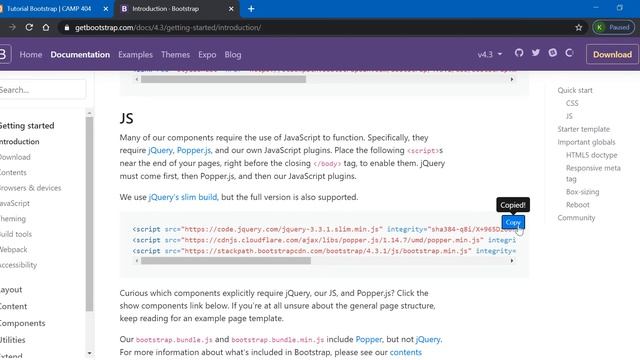Jump to Quick start in page contents

[575, 90]
